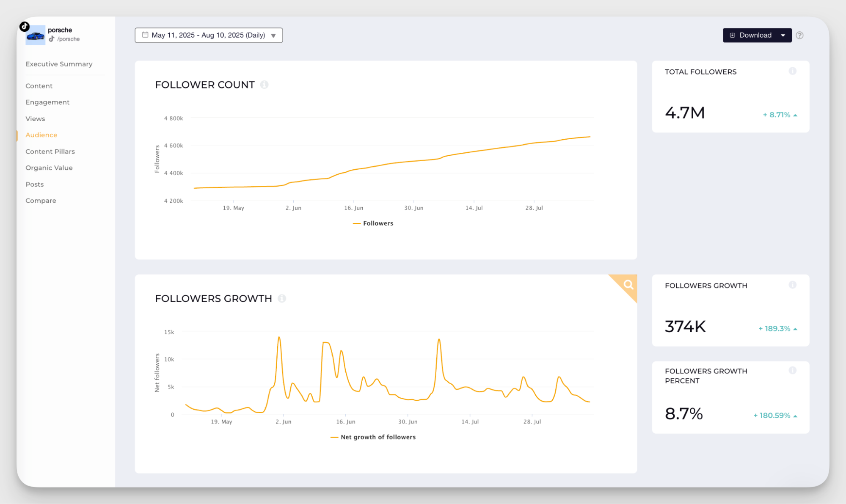Click the Follower Count info icon

[x=264, y=85]
